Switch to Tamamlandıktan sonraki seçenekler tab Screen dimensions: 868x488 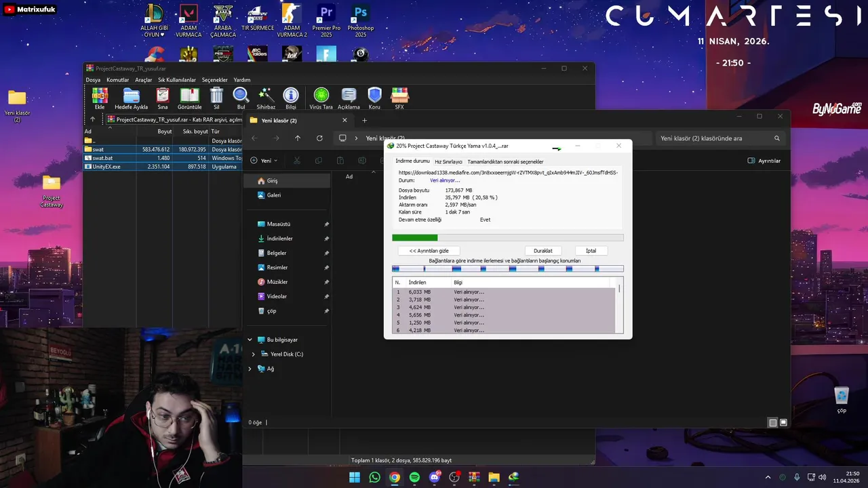(x=506, y=162)
